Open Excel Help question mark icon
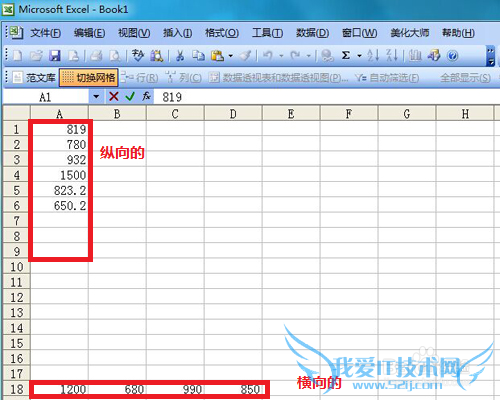The image size is (500, 400). coord(452,55)
